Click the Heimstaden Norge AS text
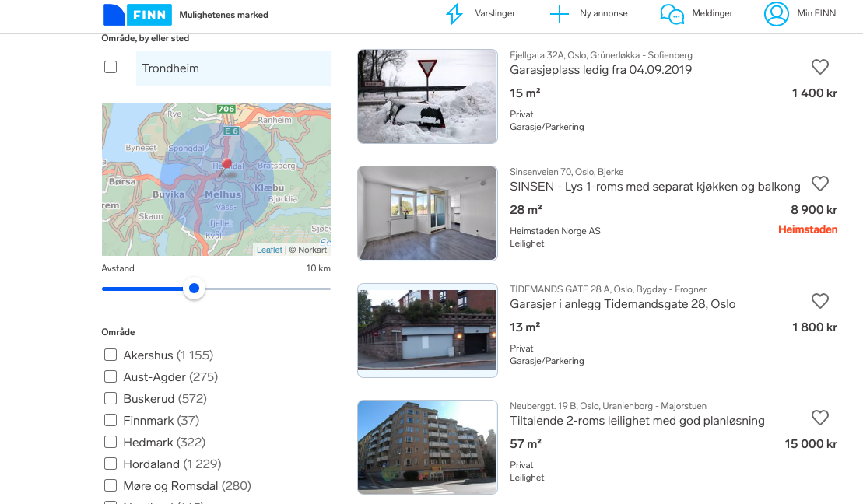The height and width of the screenshot is (504, 863). [555, 231]
